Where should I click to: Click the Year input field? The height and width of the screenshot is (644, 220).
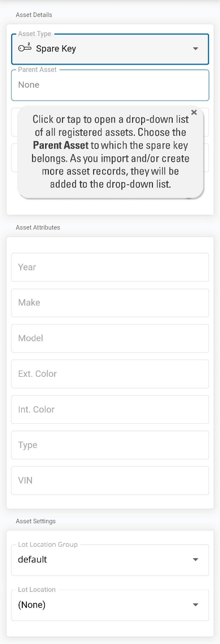tap(110, 267)
